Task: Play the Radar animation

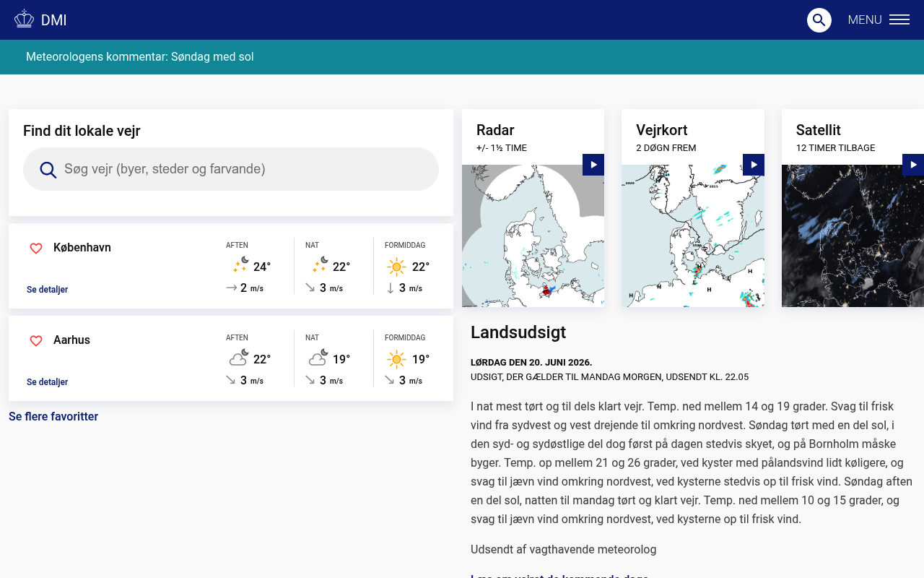Action: click(593, 165)
